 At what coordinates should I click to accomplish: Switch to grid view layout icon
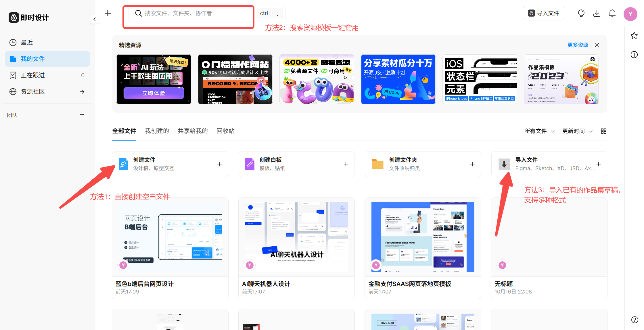click(x=603, y=131)
